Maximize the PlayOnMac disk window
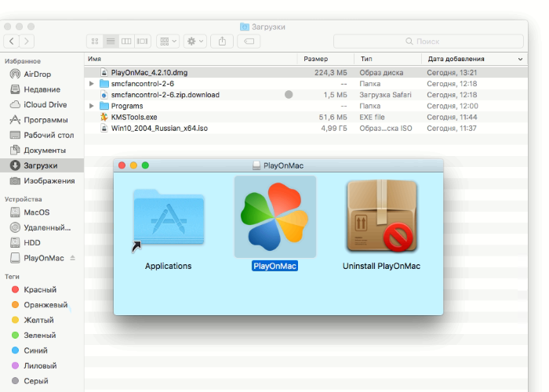Viewport: 549px width, 392px height. point(145,165)
